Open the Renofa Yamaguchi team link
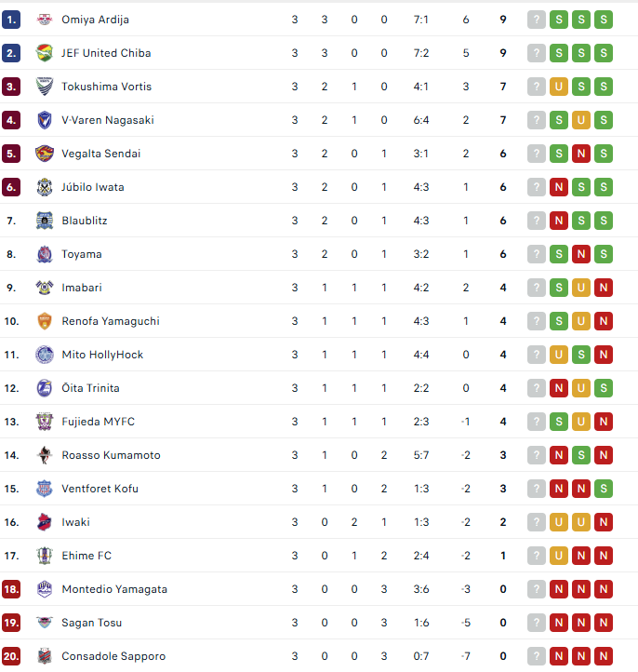This screenshot has width=638, height=672. (111, 321)
